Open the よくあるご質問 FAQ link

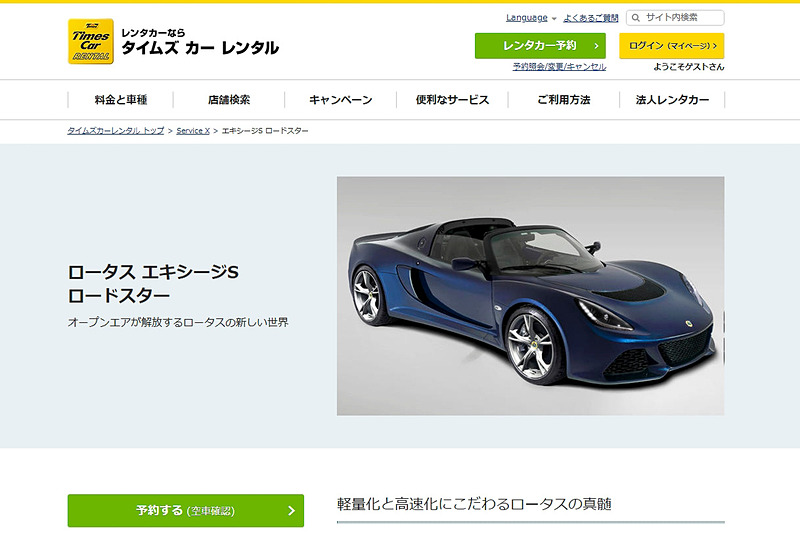point(590,18)
